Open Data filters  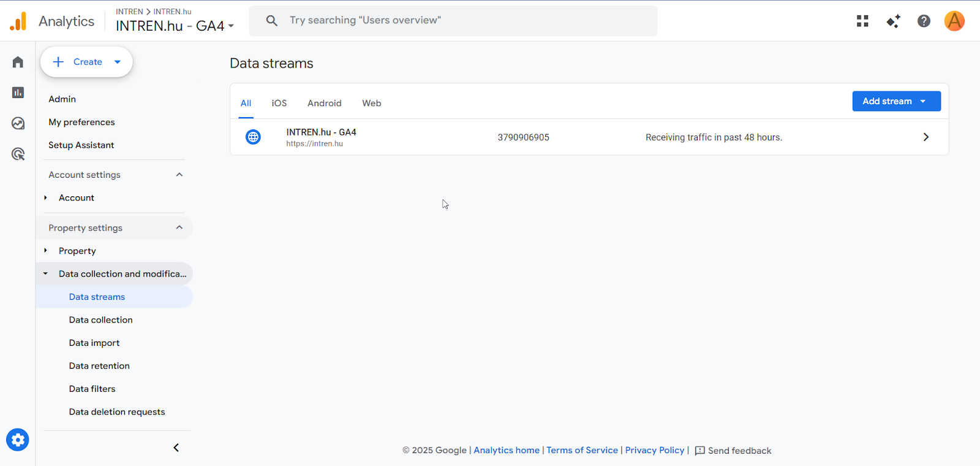[92, 389]
